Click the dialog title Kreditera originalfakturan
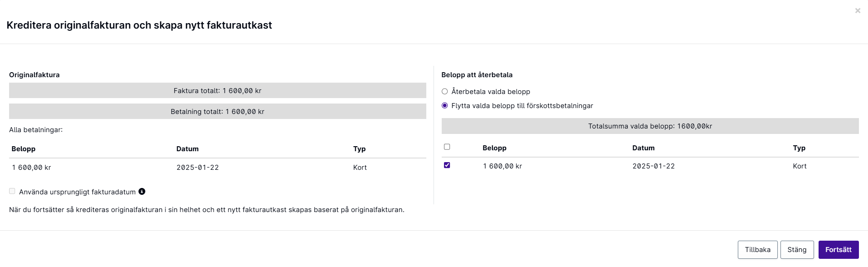This screenshot has height=267, width=868. click(x=139, y=25)
